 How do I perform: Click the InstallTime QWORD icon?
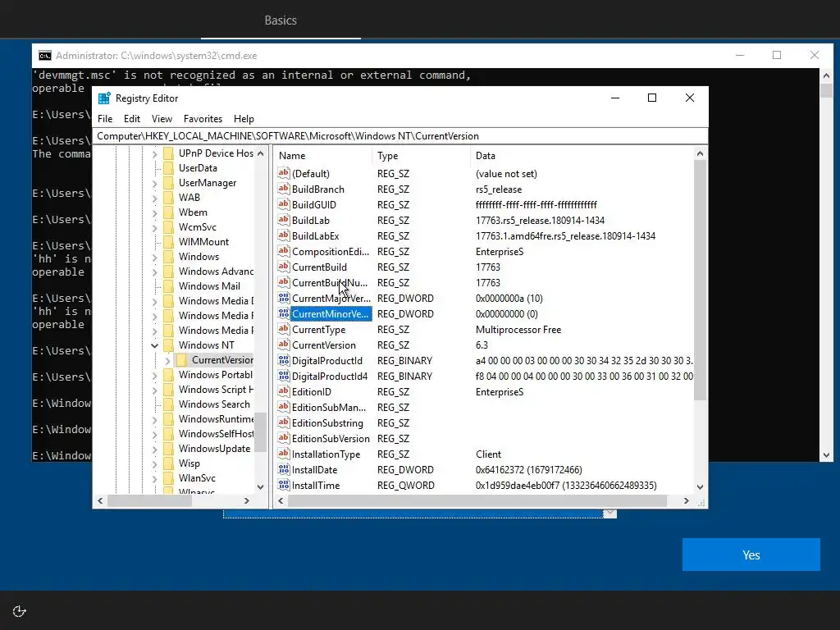pyautogui.click(x=283, y=485)
